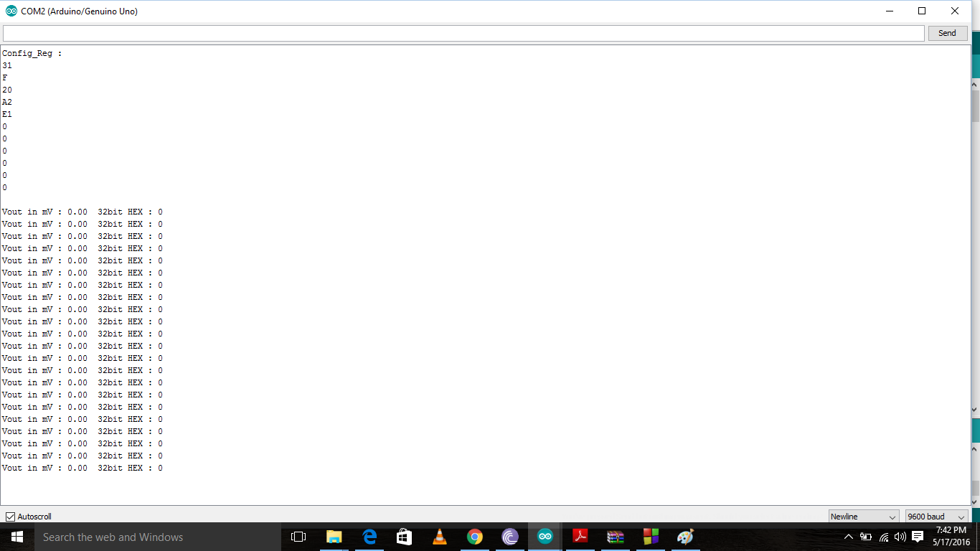Click the Send button
The height and width of the screenshot is (551, 980).
(x=948, y=33)
